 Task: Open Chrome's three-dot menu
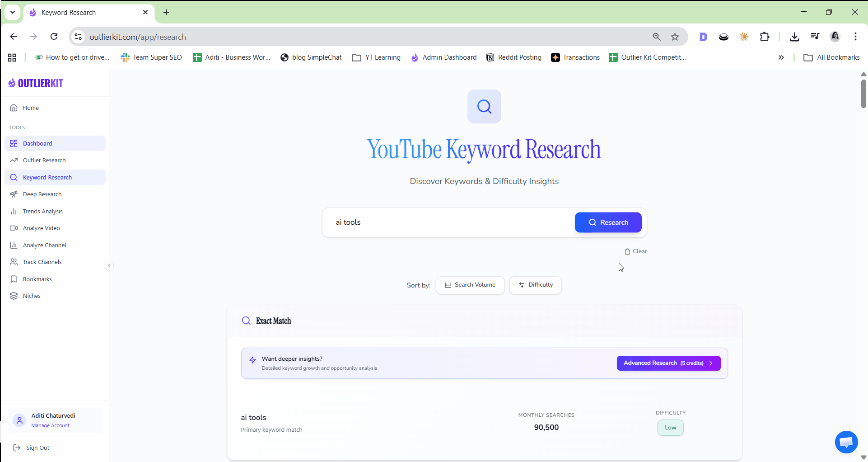[x=855, y=37]
